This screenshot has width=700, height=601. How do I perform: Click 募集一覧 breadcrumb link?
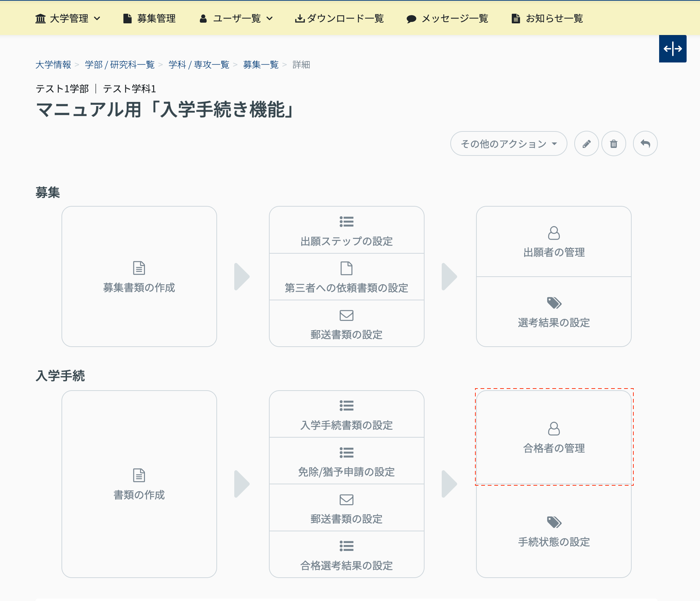(261, 65)
